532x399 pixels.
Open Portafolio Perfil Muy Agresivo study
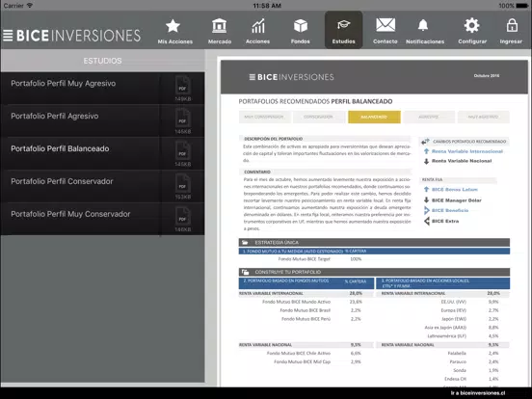click(x=102, y=89)
